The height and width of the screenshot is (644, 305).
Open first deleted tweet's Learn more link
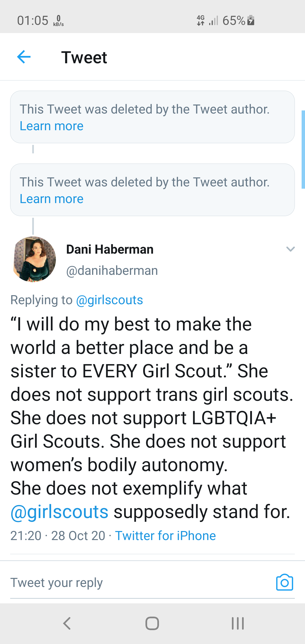click(52, 126)
